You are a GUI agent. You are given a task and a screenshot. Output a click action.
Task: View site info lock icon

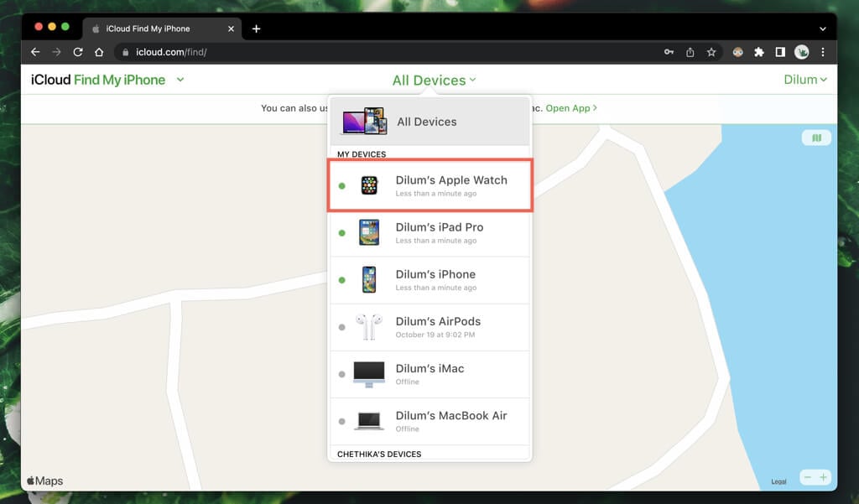(x=126, y=52)
